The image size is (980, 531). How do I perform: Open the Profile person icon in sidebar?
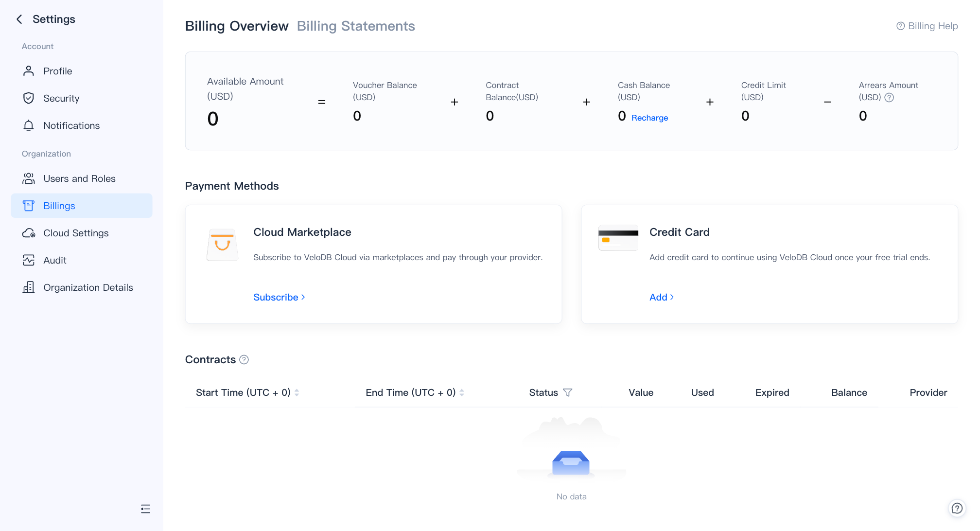pyautogui.click(x=28, y=71)
